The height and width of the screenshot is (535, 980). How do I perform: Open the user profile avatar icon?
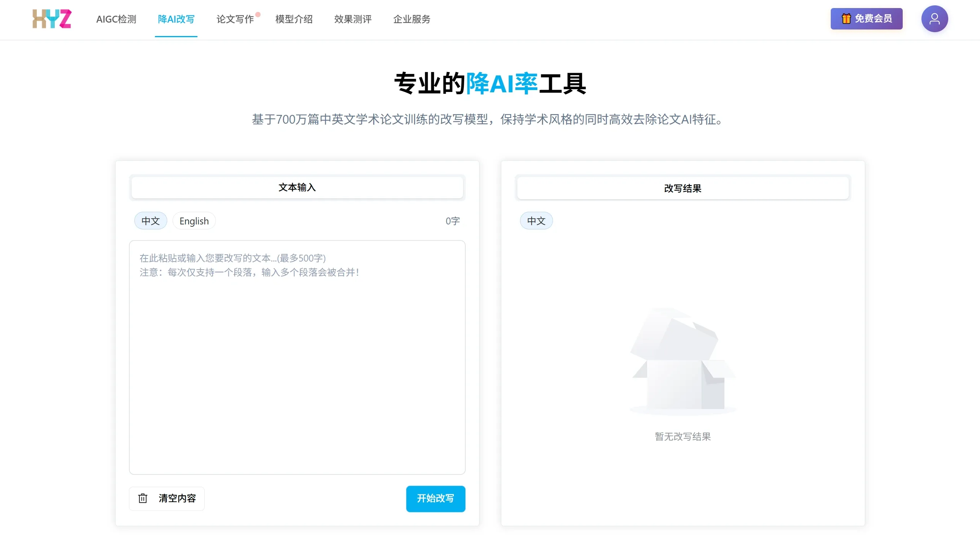coord(934,19)
